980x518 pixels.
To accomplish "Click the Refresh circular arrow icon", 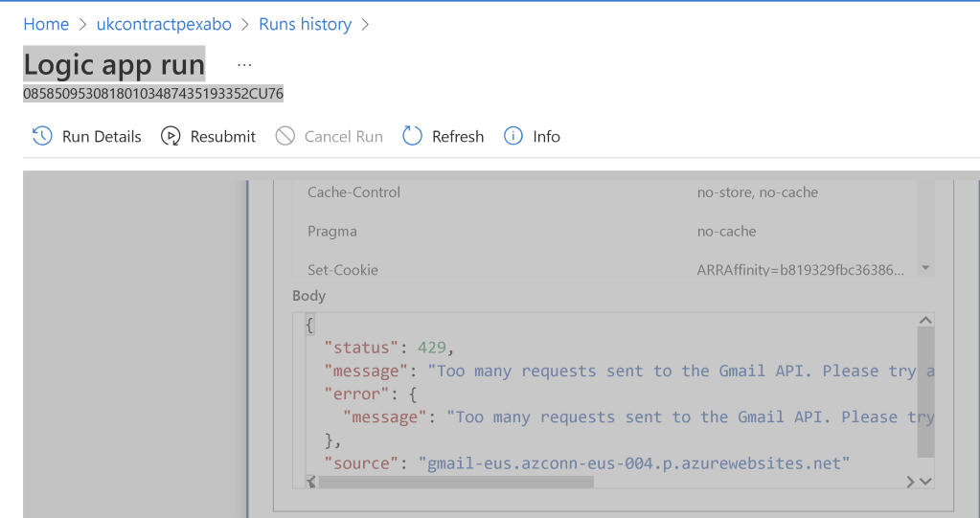I will 413,136.
